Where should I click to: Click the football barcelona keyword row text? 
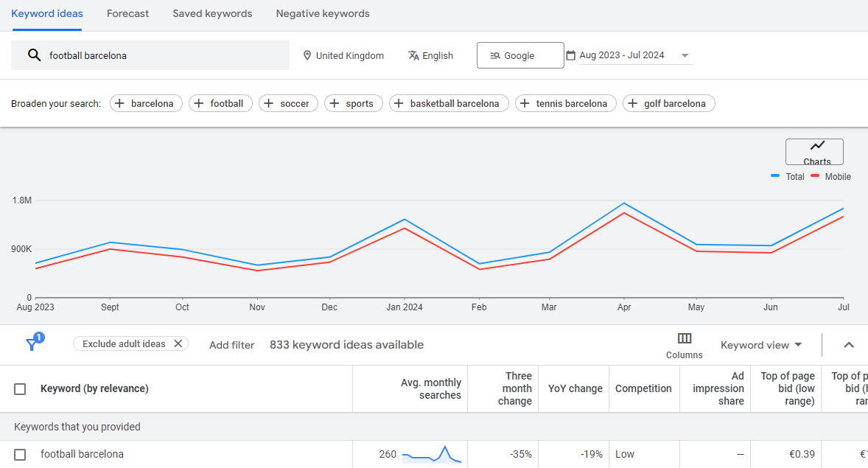coord(82,454)
